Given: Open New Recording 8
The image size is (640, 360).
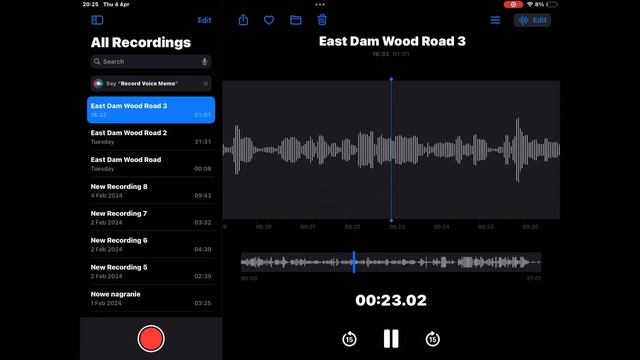Looking at the screenshot, I should (x=151, y=191).
